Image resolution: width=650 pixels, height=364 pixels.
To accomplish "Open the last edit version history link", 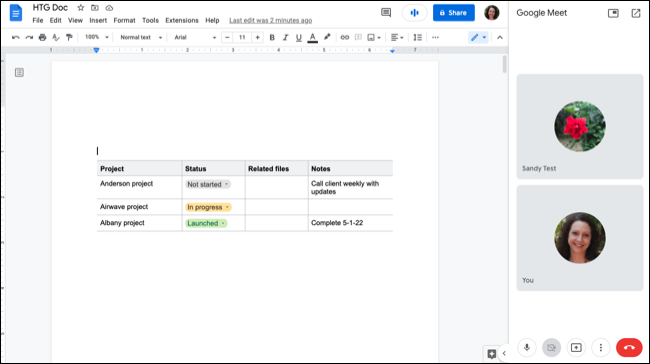I will 271,20.
